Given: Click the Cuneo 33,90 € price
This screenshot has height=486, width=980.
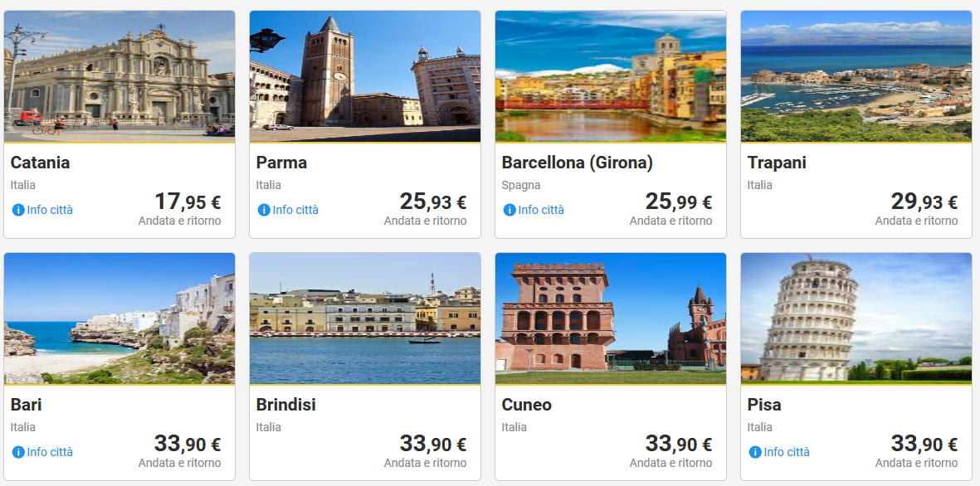Looking at the screenshot, I should pos(678,444).
